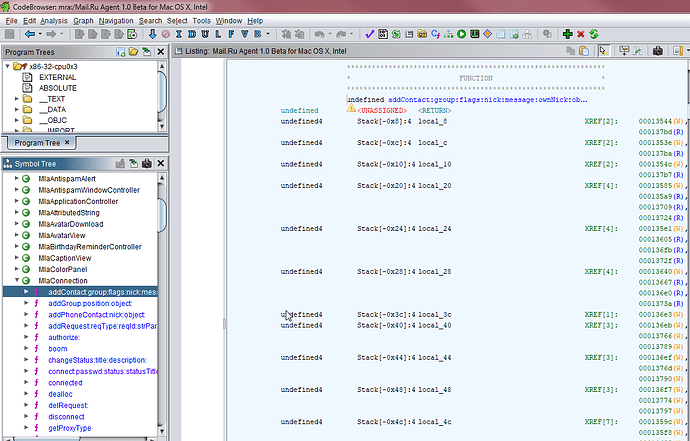Select the authorize: function
Image resolution: width=690 pixels, height=441 pixels.
pos(64,337)
